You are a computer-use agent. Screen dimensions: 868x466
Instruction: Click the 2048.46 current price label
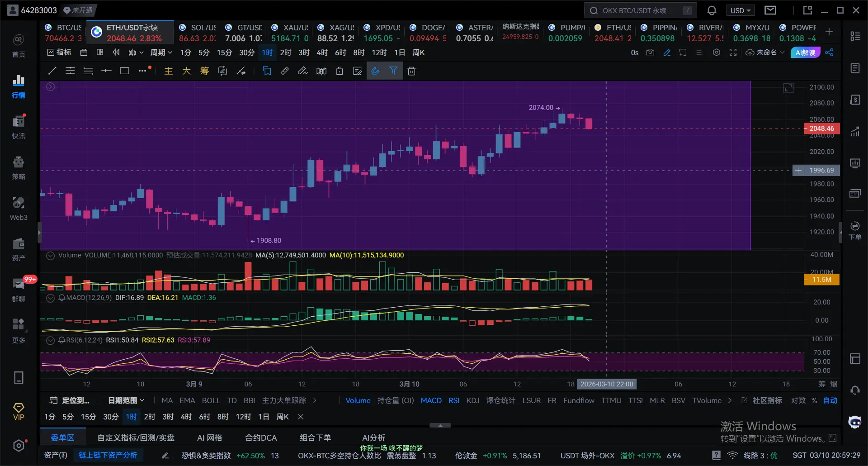coord(821,128)
